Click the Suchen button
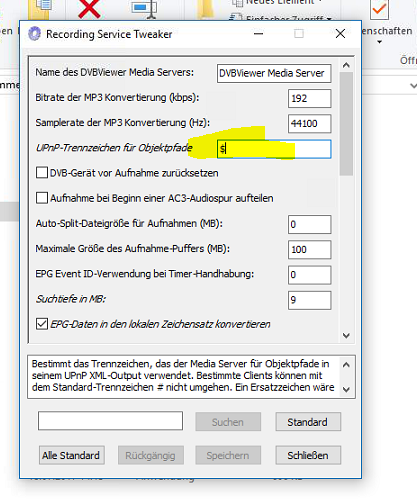This screenshot has width=417, height=502. (228, 422)
